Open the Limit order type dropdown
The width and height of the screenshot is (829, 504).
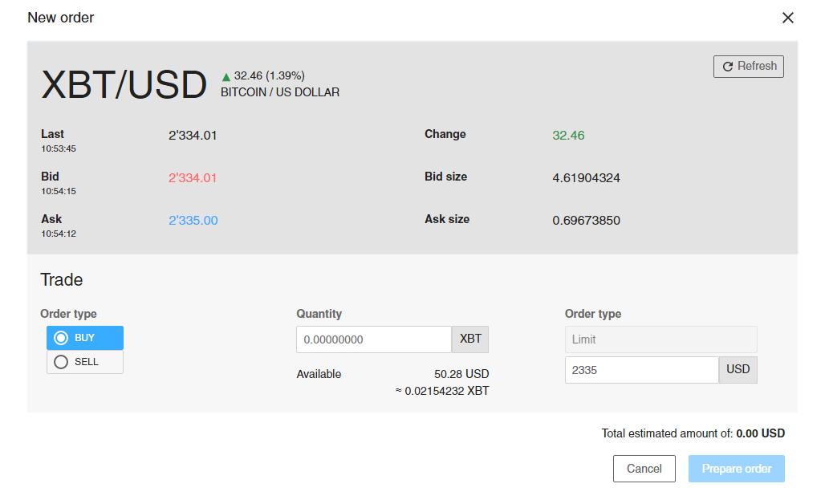(661, 339)
